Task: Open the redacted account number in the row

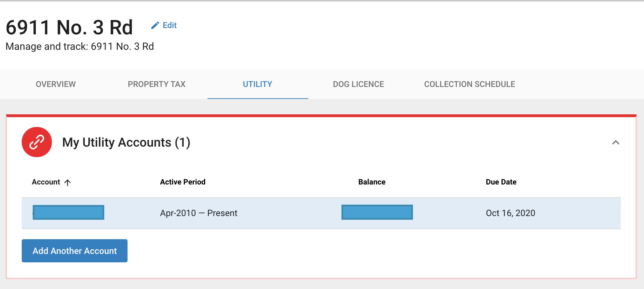Action: coord(68,213)
